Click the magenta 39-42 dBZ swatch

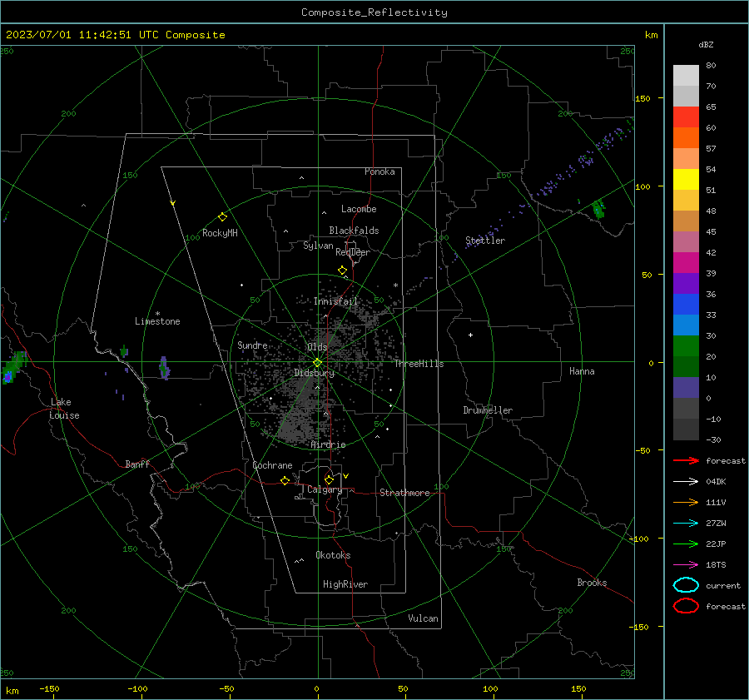coord(686,263)
